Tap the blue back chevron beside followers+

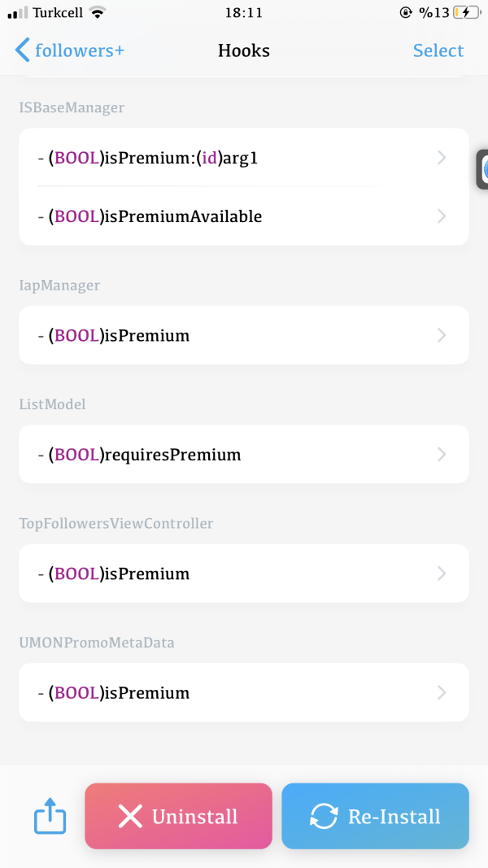pyautogui.click(x=22, y=50)
